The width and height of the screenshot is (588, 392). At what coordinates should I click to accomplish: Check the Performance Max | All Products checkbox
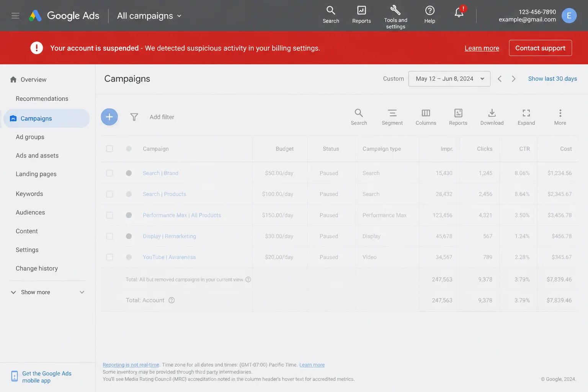[109, 215]
